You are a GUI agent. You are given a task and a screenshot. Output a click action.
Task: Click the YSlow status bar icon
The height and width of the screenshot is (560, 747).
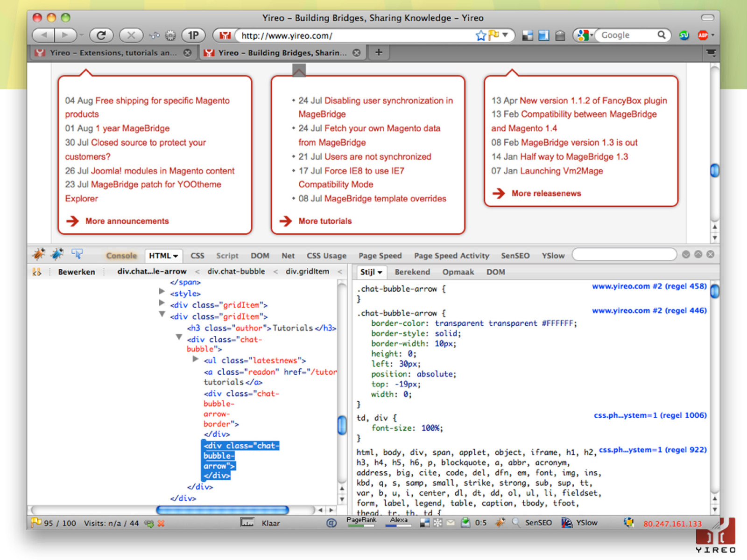[x=567, y=523]
